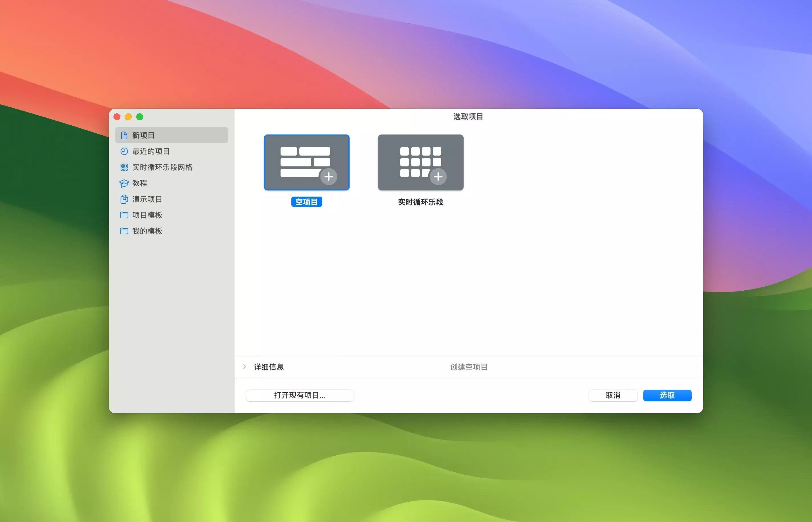Click the New Project document icon in sidebar
Viewport: 812px width, 522px height.
pos(124,135)
